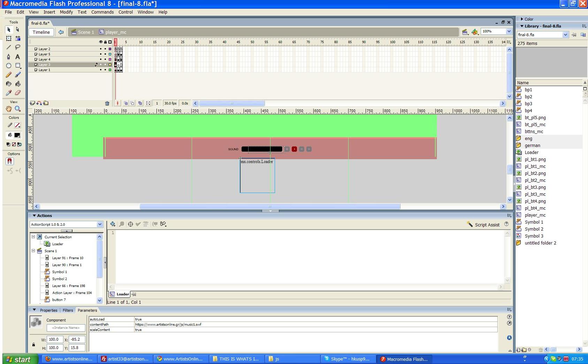Switch to the Properties tab
Screen dimensions: 588x364
tap(48, 310)
